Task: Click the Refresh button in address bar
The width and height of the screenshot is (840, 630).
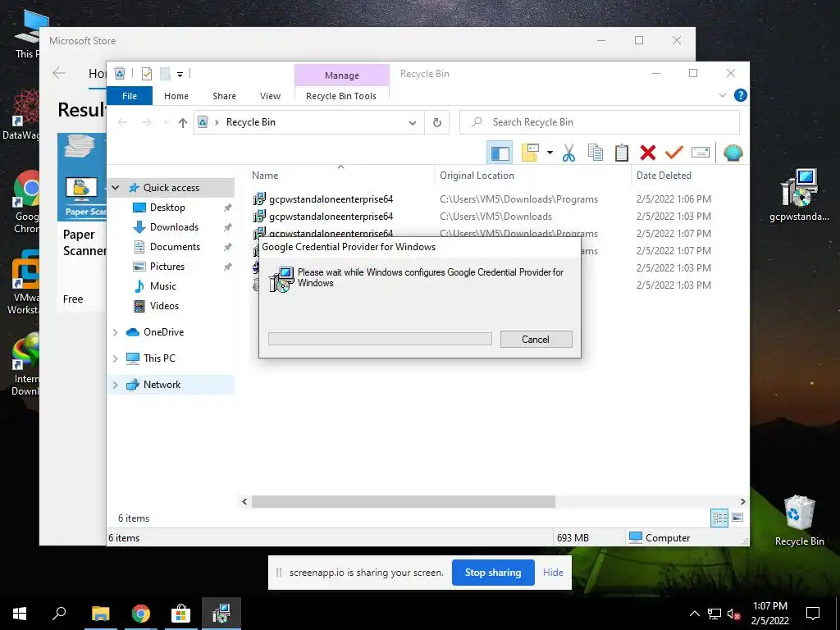Action: click(437, 123)
